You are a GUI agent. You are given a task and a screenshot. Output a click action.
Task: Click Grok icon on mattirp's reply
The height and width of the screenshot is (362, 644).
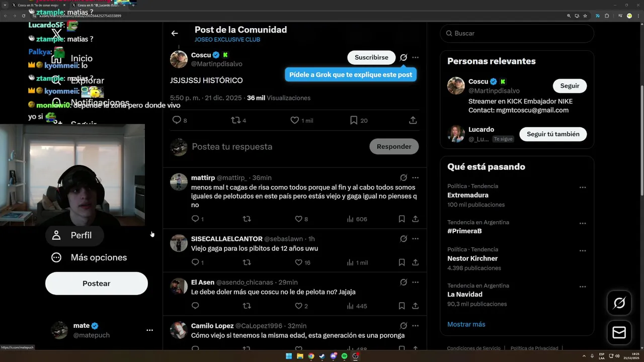coord(404,177)
